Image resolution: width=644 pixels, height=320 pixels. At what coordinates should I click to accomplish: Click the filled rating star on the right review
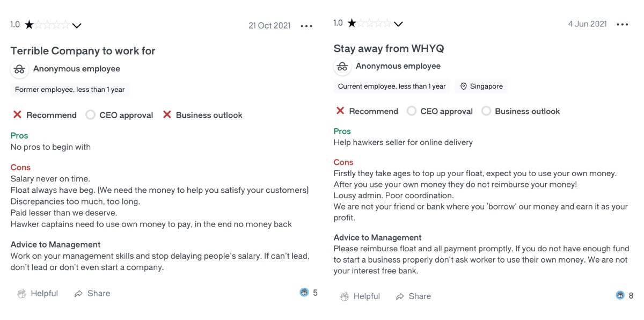point(352,23)
